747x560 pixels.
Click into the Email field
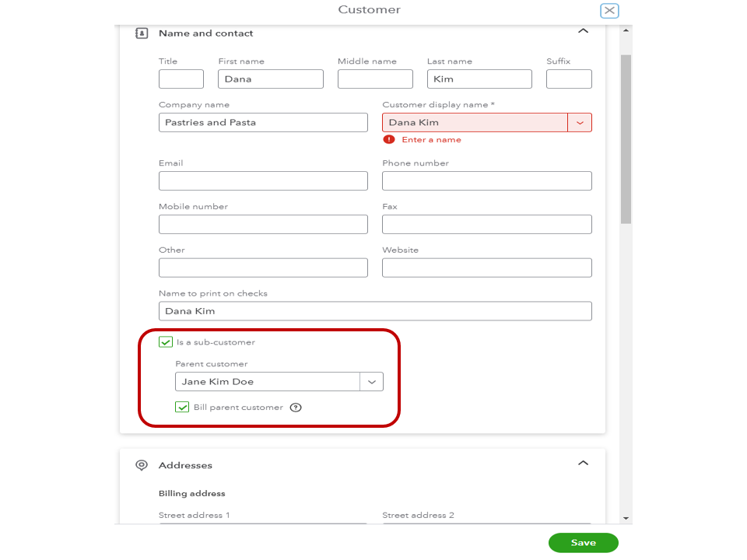[263, 181]
